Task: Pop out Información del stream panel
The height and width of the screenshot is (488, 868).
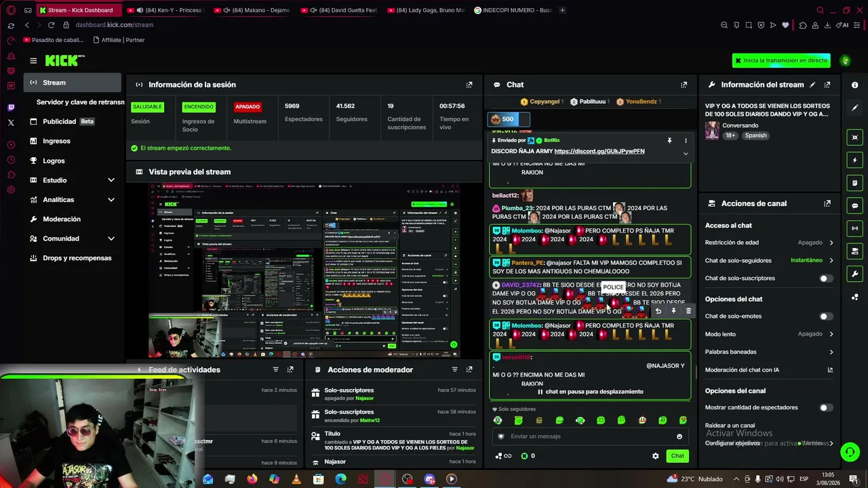Action: [827, 85]
